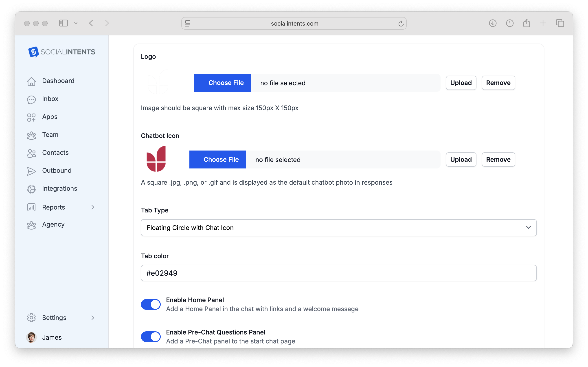Go back with the browser back arrow
588x367 pixels.
pyautogui.click(x=91, y=23)
